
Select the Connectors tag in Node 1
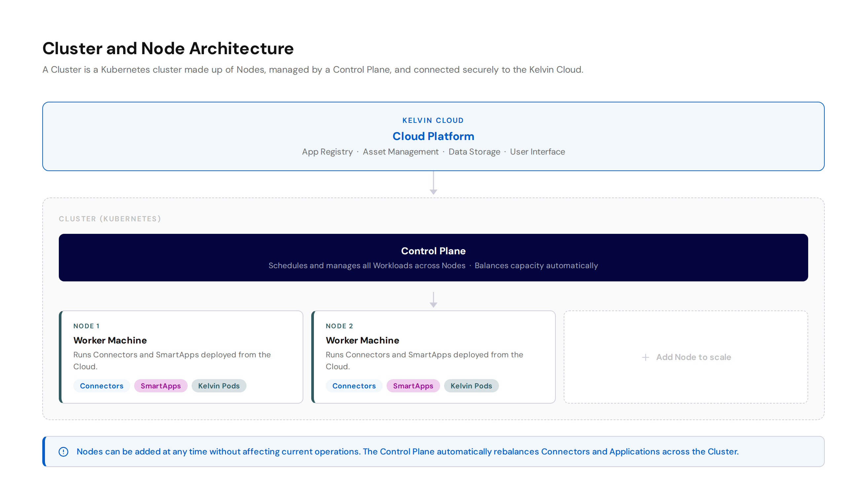[101, 386]
